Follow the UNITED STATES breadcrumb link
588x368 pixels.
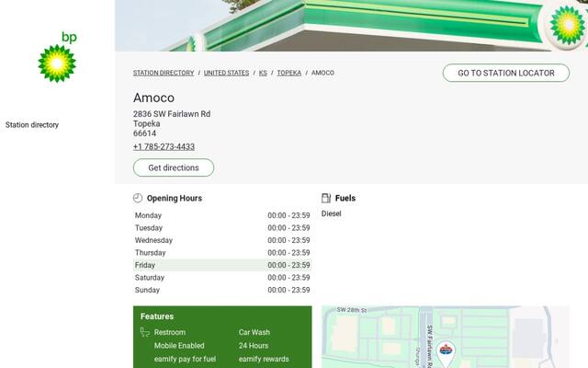tap(226, 73)
